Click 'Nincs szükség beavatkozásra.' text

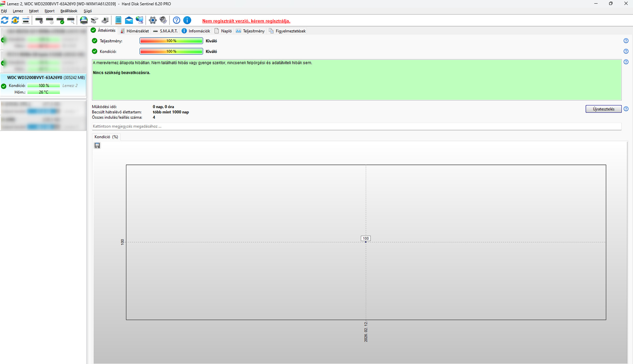(122, 73)
